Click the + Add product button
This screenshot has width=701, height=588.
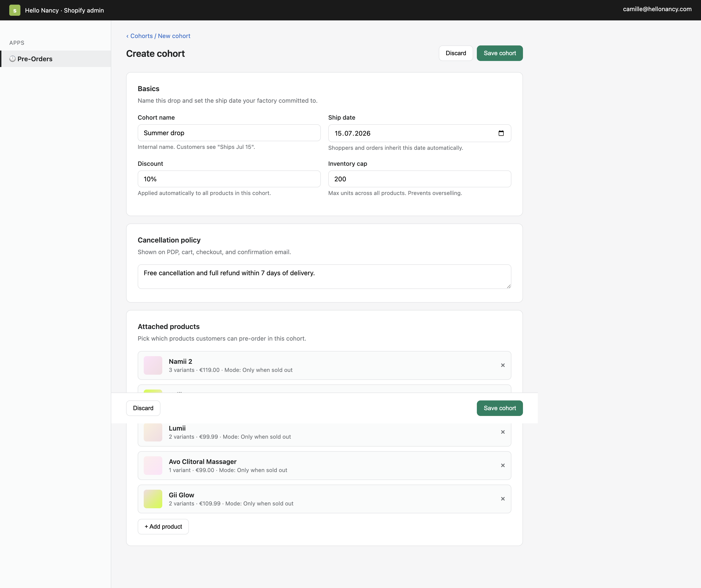(x=163, y=527)
